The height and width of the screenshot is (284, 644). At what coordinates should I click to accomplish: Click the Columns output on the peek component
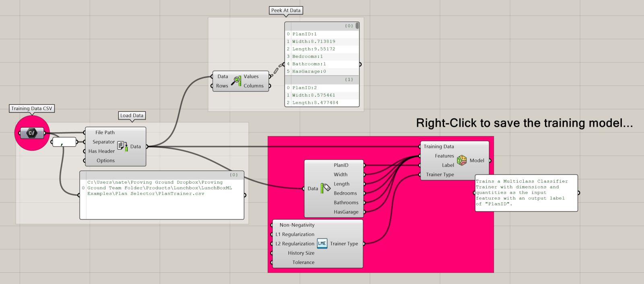(254, 86)
